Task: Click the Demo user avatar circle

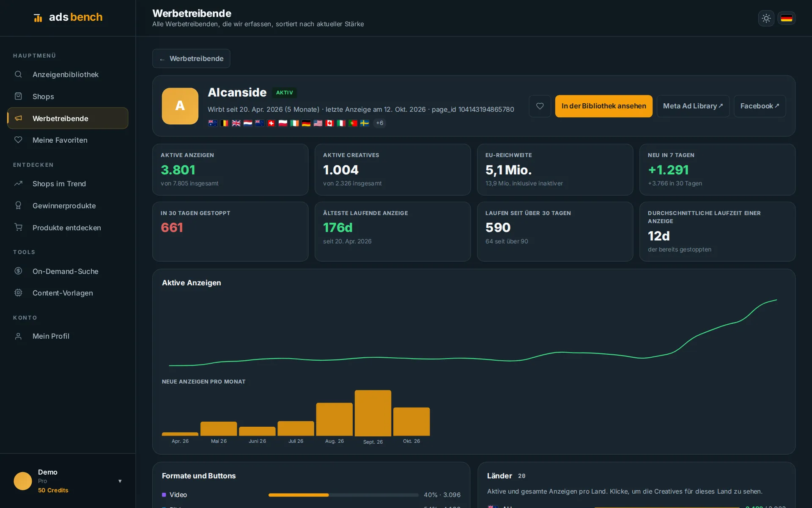Action: (x=23, y=481)
